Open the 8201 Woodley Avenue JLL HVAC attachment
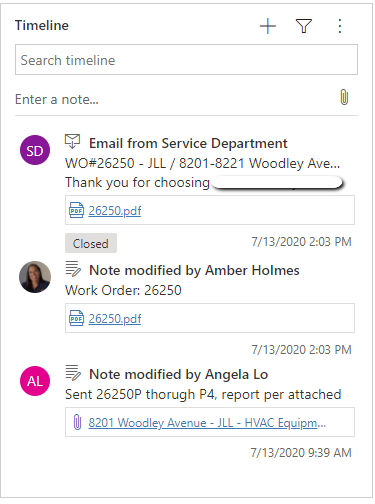The image size is (375, 504). pyautogui.click(x=207, y=423)
